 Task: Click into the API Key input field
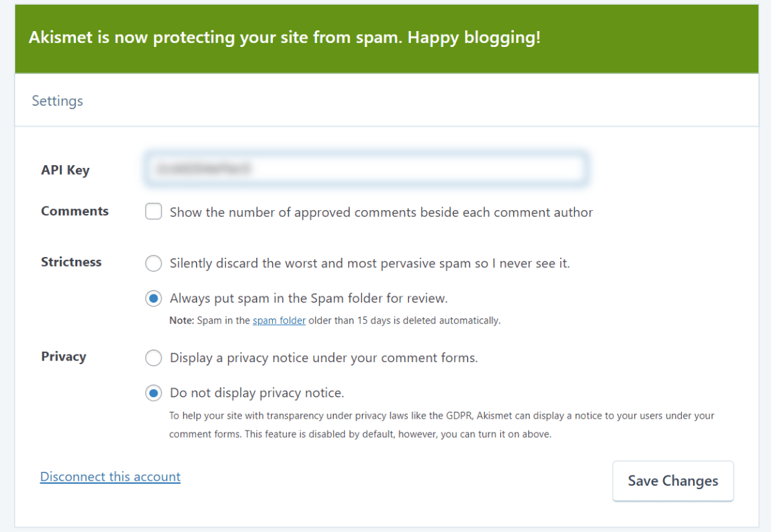tap(366, 169)
